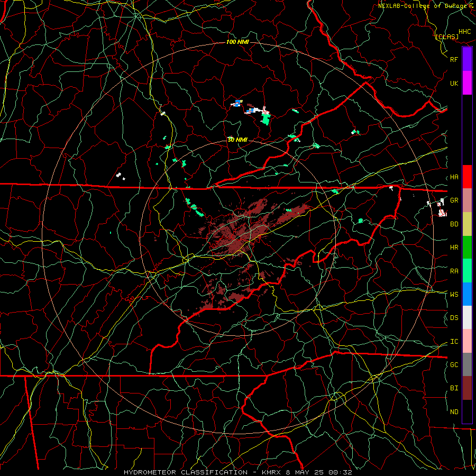The width and height of the screenshot is (476, 476).
Task: Click the '[CLAS]' legend header
Action: 446,37
